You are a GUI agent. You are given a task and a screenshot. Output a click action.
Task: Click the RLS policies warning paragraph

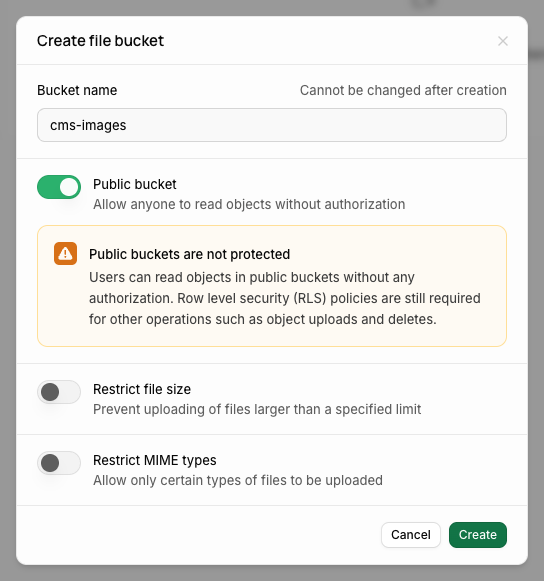coord(285,298)
